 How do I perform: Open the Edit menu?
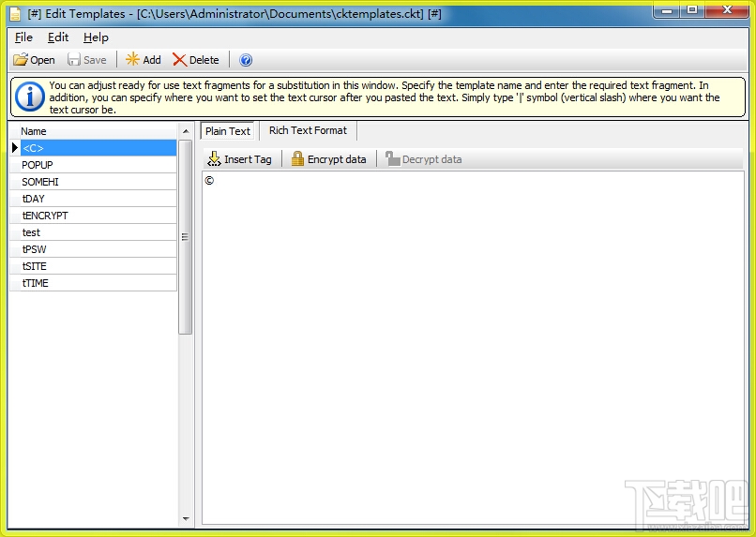point(58,37)
